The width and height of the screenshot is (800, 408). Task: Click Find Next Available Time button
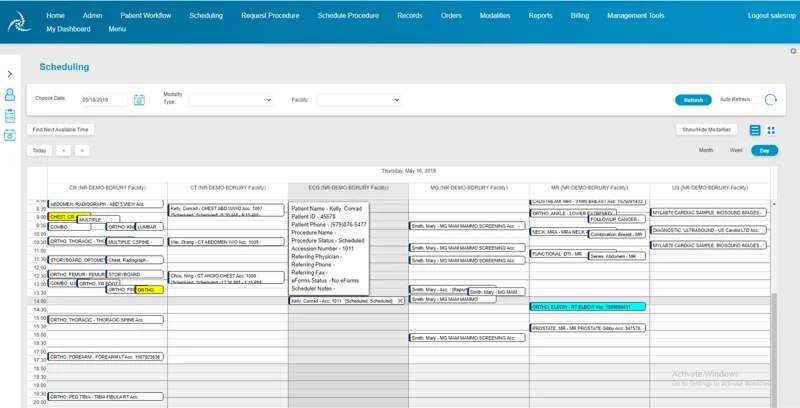[61, 129]
